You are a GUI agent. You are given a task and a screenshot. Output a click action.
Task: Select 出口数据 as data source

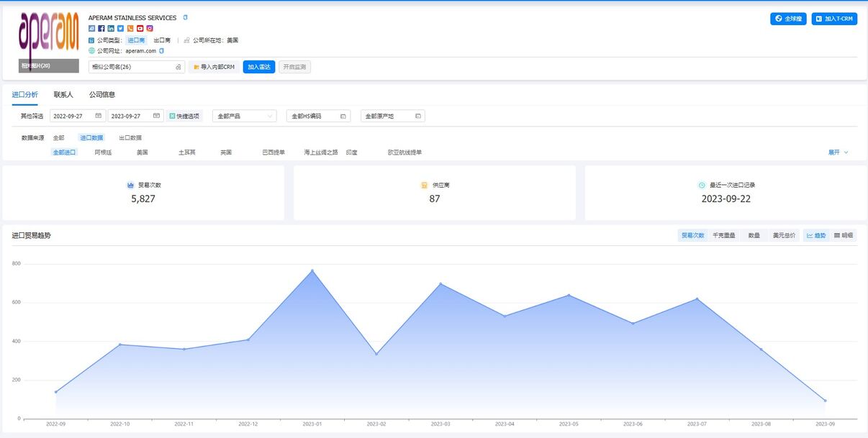130,137
